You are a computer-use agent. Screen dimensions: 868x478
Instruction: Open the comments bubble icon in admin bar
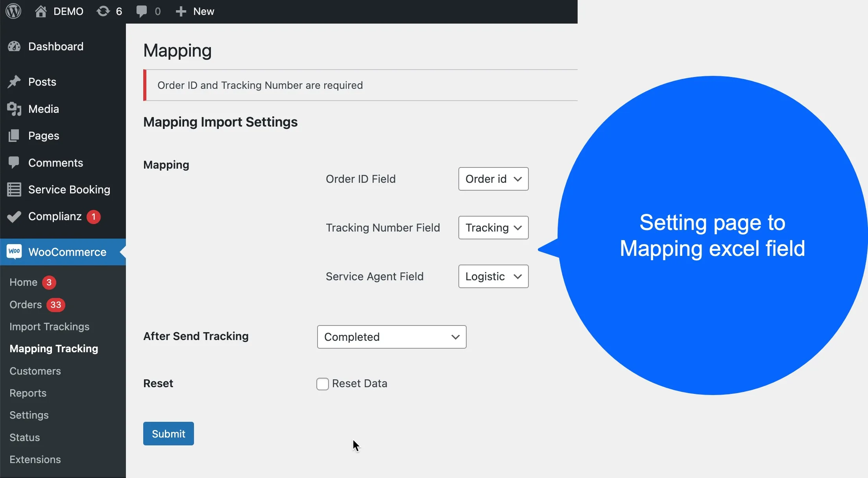[141, 11]
